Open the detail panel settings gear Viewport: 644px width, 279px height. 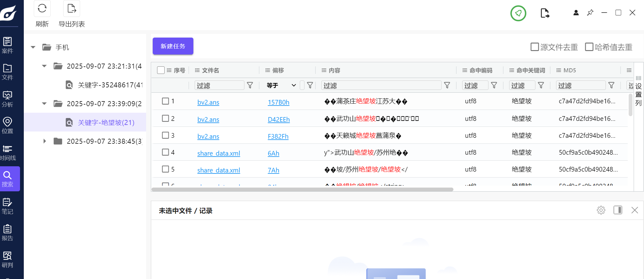point(601,210)
